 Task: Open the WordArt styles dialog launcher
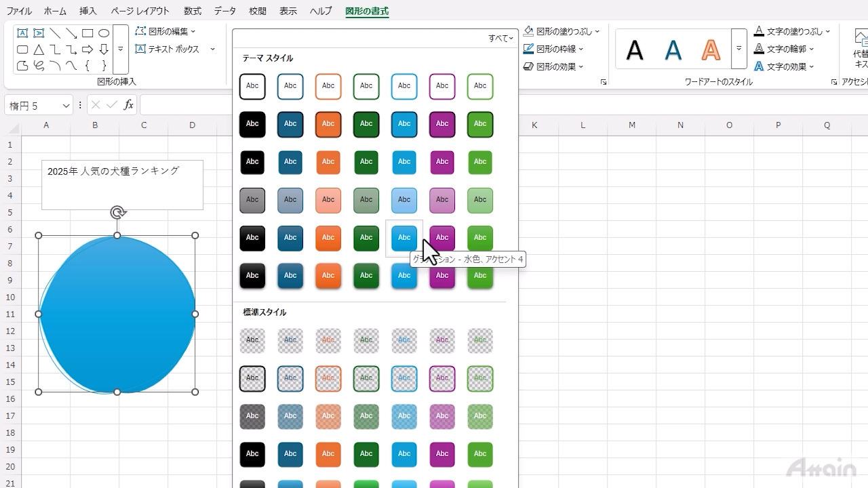(x=834, y=82)
